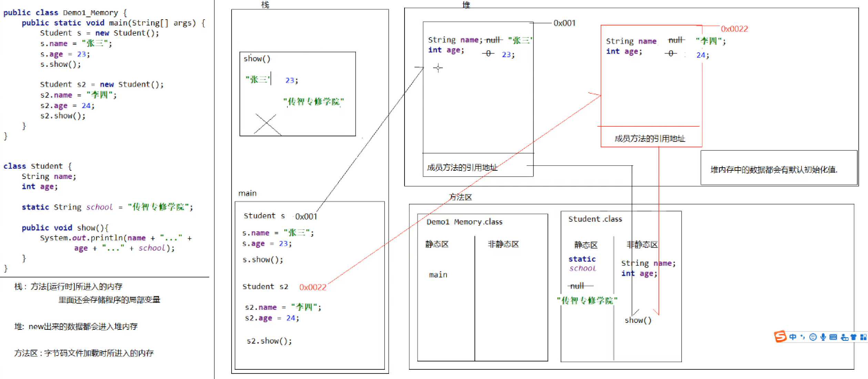The image size is (868, 379).
Task: Click "s2.show();" inside the main stack frame
Action: (269, 341)
